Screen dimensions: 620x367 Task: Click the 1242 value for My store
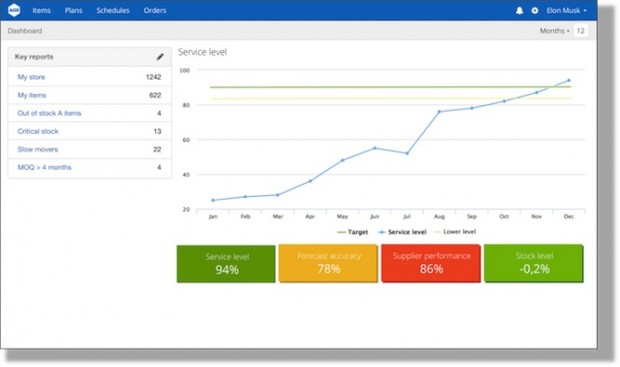click(x=153, y=77)
